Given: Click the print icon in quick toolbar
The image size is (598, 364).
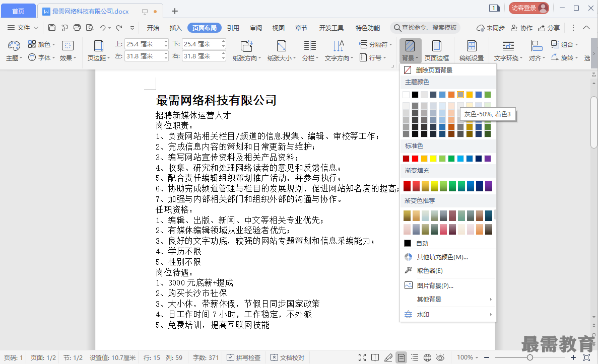Looking at the screenshot, I should pos(77,28).
